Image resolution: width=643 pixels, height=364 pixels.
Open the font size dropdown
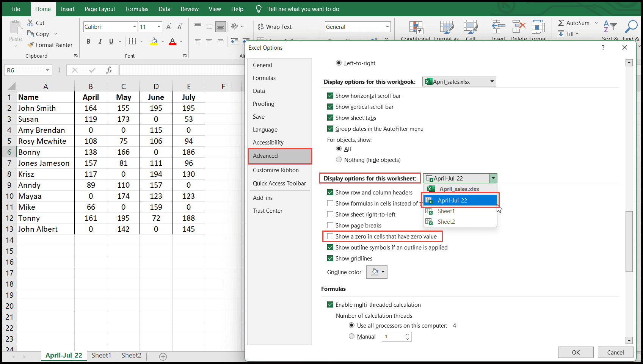[x=159, y=27]
